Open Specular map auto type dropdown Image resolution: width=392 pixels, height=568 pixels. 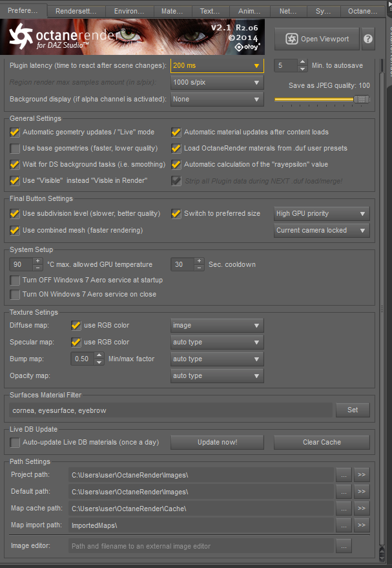(217, 342)
